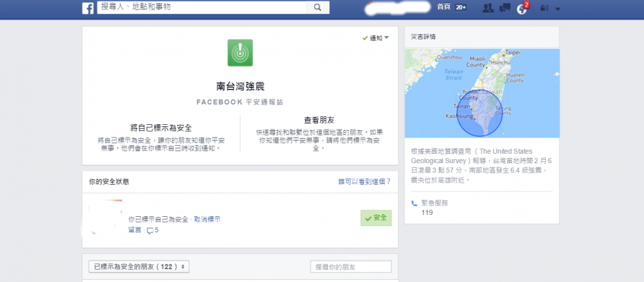Click the blurred profile name in top bar
The width and height of the screenshot is (644, 282).
point(398,8)
